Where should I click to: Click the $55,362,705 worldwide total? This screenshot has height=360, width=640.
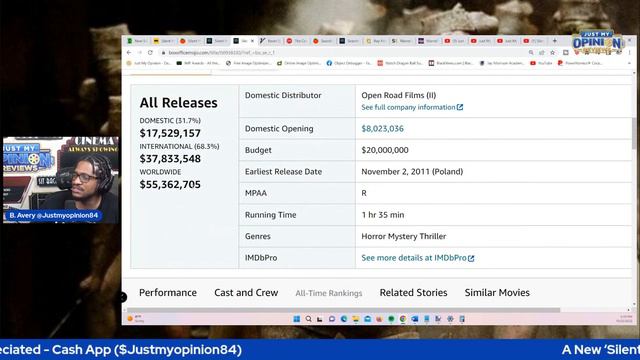pyautogui.click(x=170, y=184)
